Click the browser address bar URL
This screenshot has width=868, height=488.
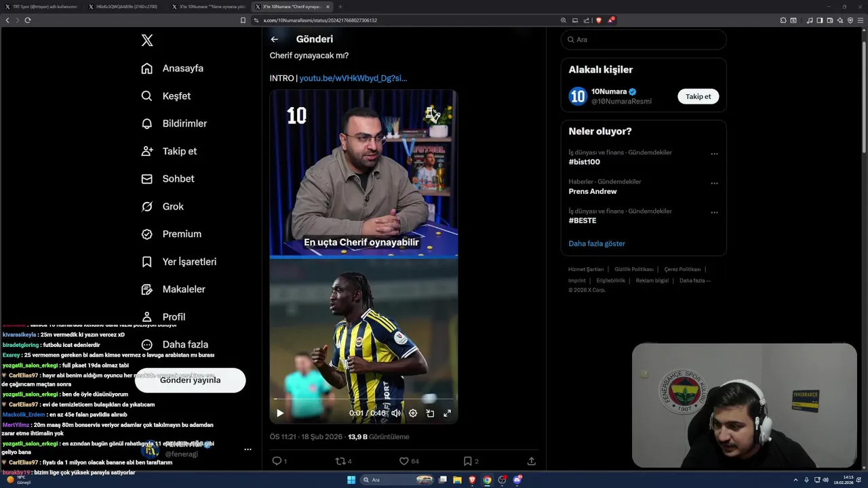[319, 20]
